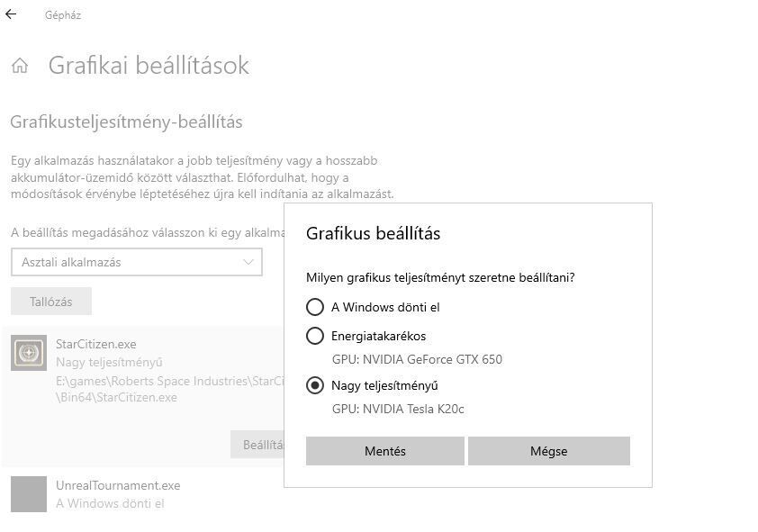Select the Nagy teljesítményű radio button in dialog
The image size is (758, 532).
(315, 385)
